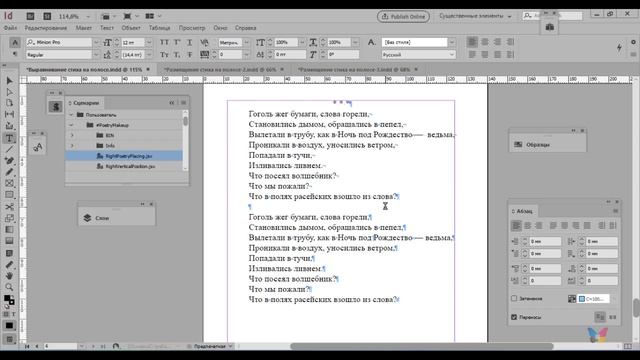This screenshot has height=360, width=640.
Task: Switch to character formatting controls (A)
Action: (15, 42)
